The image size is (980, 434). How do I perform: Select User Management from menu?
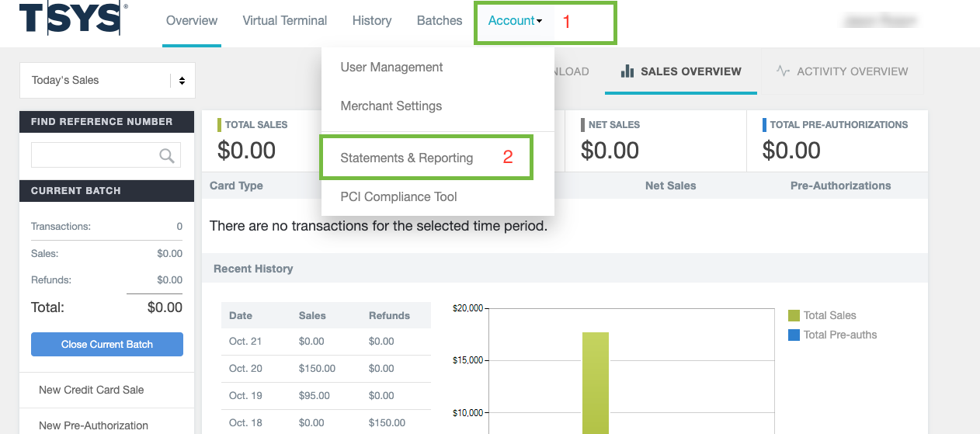391,68
